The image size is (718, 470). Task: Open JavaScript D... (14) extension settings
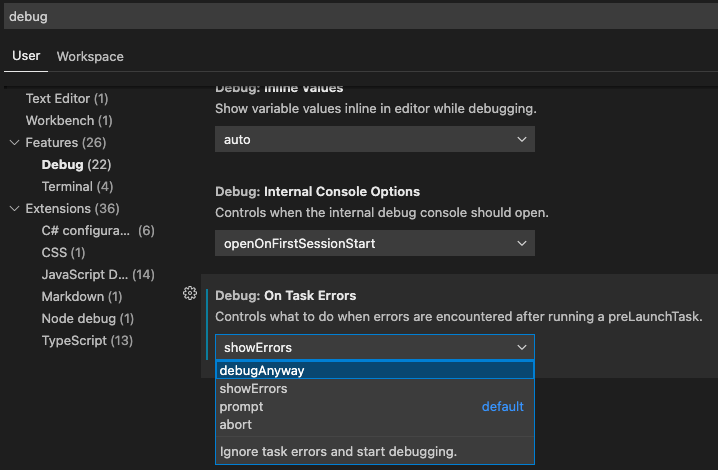click(98, 274)
